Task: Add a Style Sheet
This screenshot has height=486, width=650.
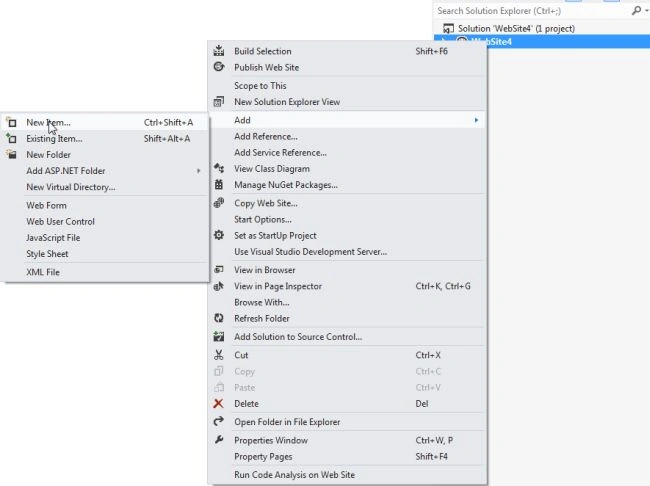Action: 47,254
